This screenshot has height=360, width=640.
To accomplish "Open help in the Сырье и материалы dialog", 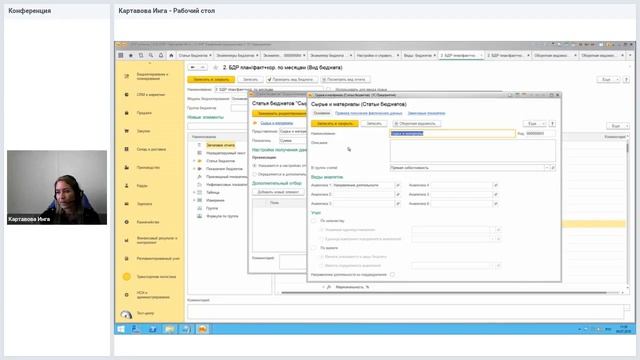I will pyautogui.click(x=552, y=124).
